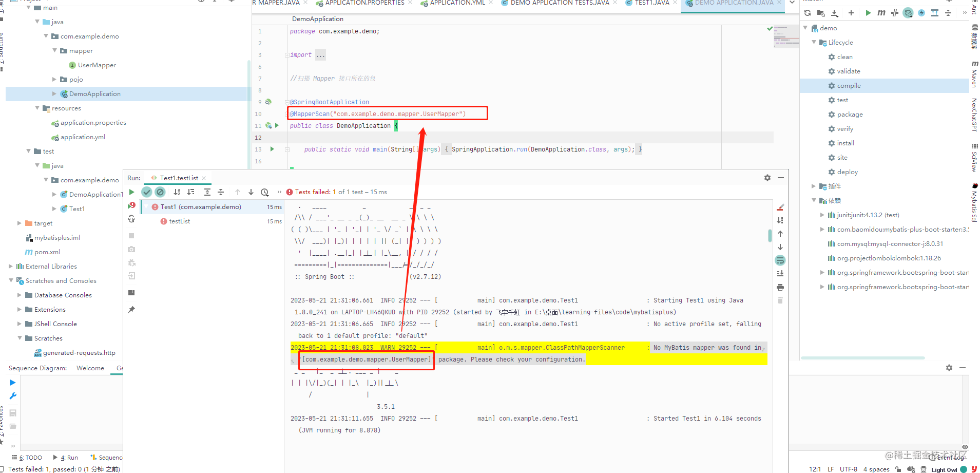
Task: Rerun the failed tests
Action: point(131,205)
